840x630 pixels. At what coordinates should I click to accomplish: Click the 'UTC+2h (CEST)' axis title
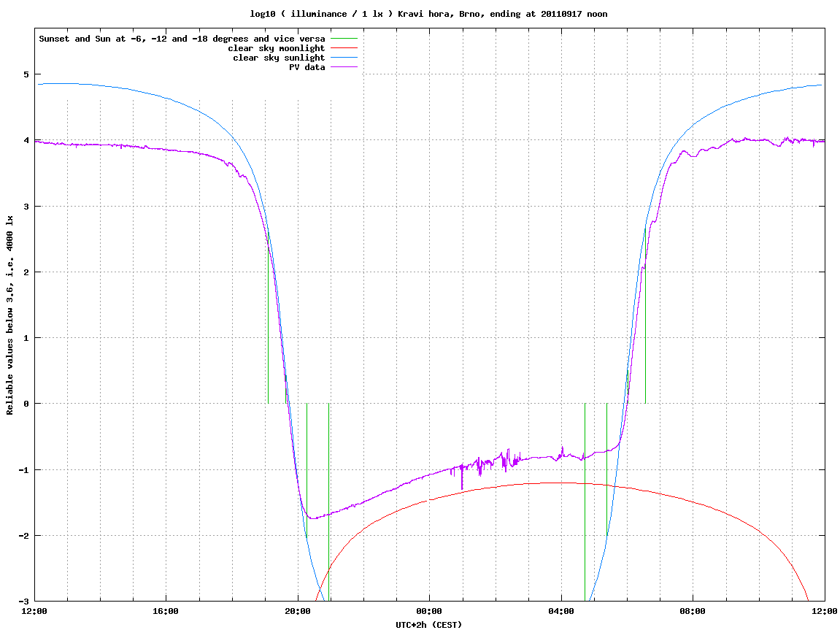coord(428,625)
